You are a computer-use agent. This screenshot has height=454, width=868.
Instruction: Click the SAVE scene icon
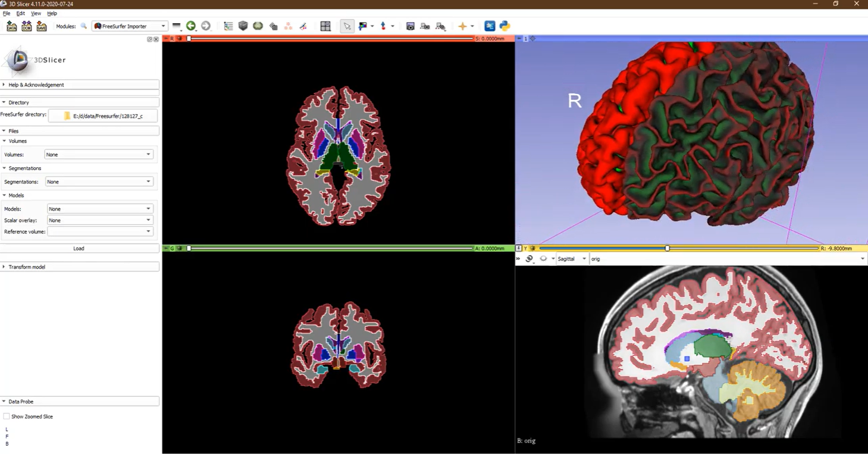42,26
